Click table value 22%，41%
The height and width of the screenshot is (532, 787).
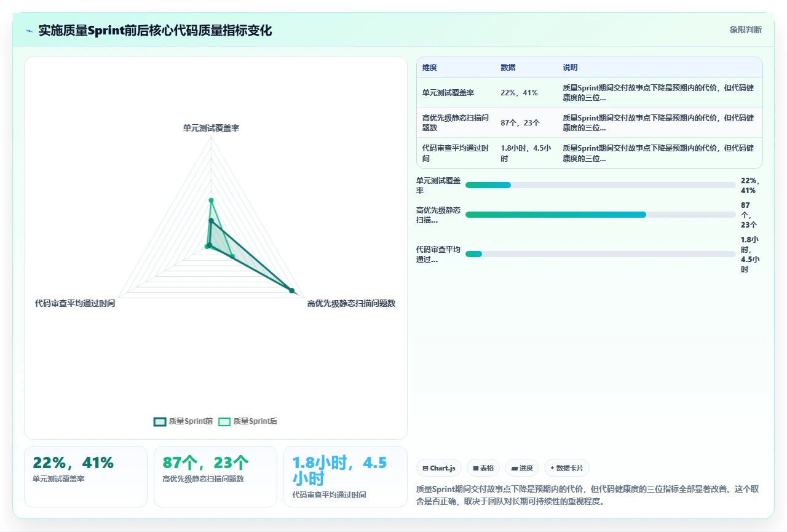click(519, 93)
